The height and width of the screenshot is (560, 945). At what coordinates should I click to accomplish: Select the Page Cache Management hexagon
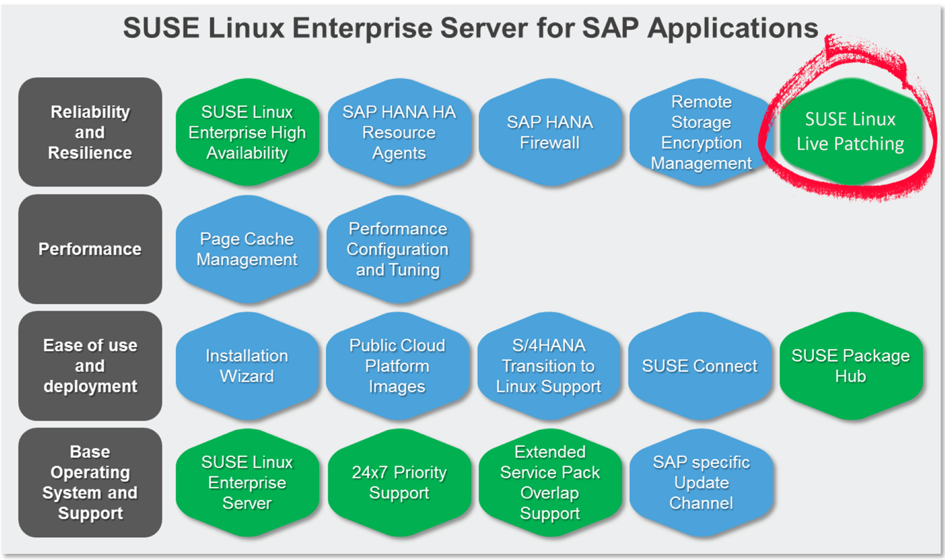click(x=247, y=249)
